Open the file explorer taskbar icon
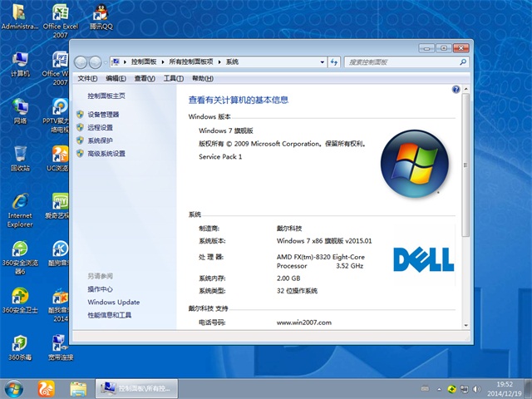Viewport: 532px width, 399px height. [x=78, y=388]
